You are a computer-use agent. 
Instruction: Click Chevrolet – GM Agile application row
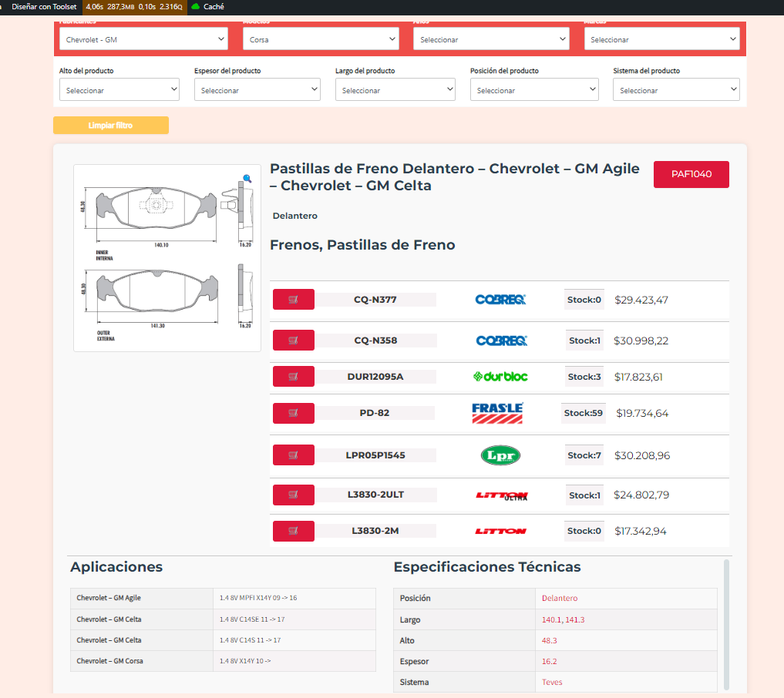tap(223, 598)
